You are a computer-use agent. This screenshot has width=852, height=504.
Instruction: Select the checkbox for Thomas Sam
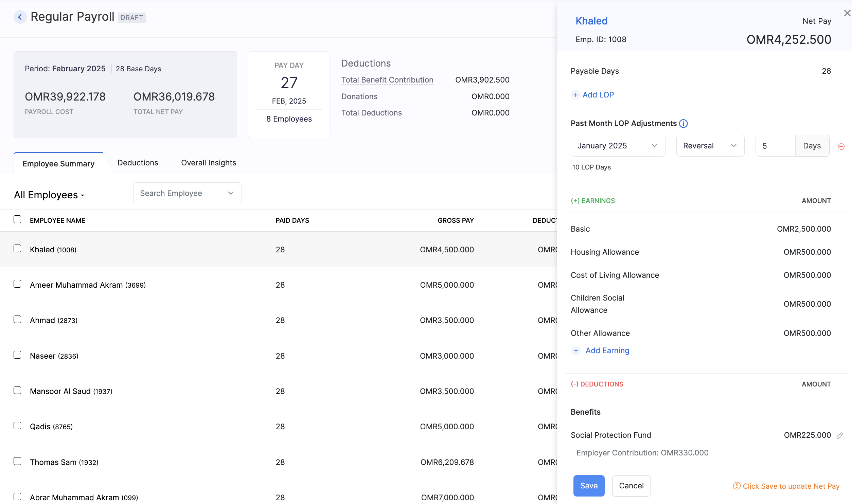17,461
